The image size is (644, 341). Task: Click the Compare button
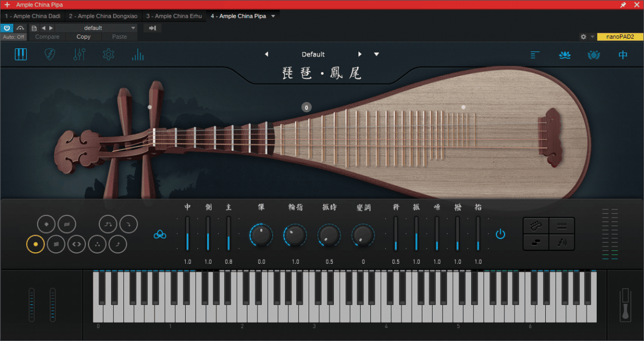pos(47,37)
